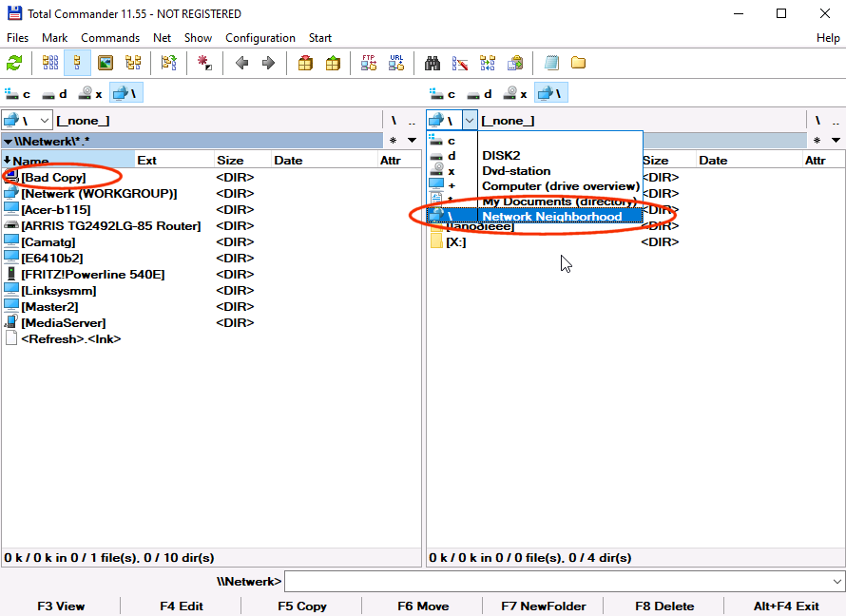846x616 pixels.
Task: Choose drive c in the open drive list
Action: [x=534, y=141]
